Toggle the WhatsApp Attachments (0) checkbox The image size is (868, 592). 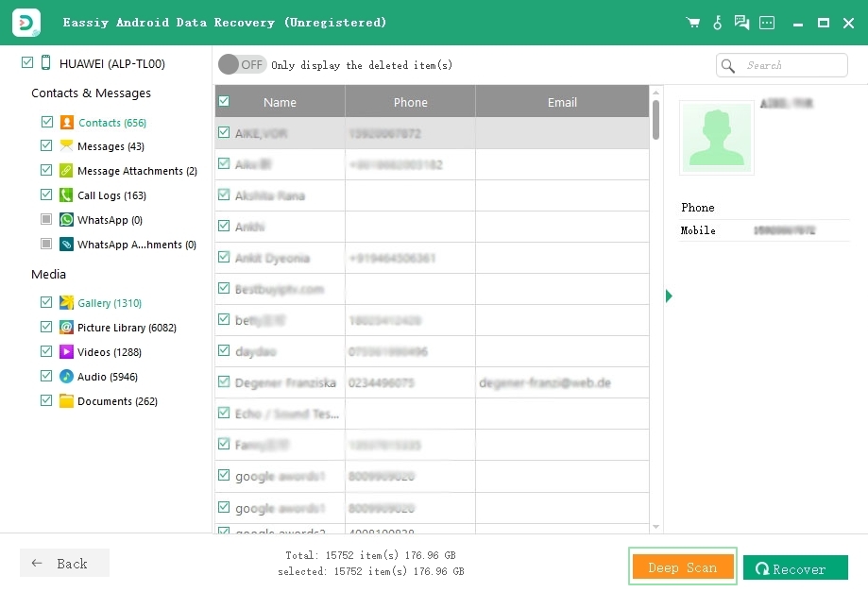coord(46,244)
